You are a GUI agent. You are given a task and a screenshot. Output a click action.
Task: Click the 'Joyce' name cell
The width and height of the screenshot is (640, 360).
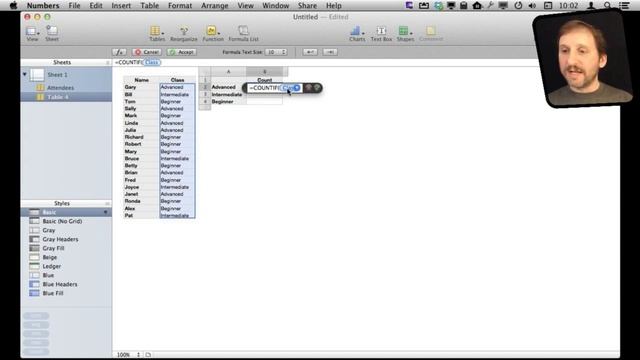(141, 187)
